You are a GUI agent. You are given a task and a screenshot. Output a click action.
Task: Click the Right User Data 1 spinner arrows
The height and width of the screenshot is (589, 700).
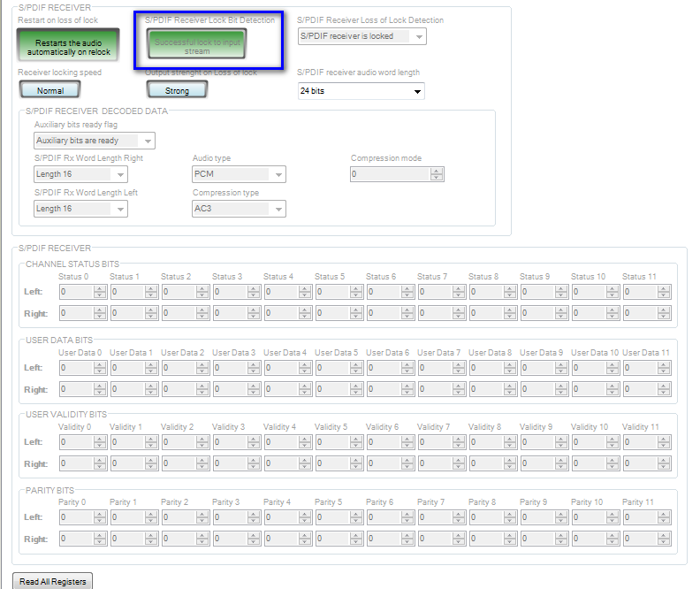tap(151, 389)
